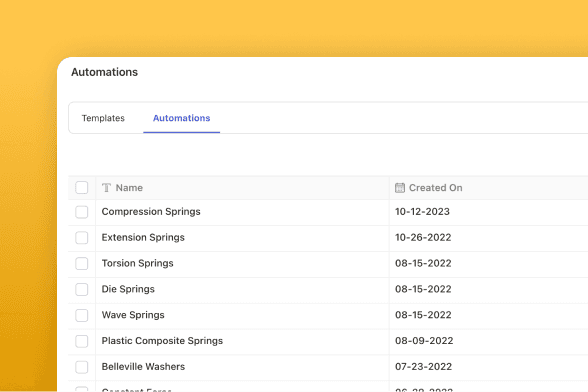Click the calendar icon beside Created On
Screen dimensions: 588x392
pos(400,188)
